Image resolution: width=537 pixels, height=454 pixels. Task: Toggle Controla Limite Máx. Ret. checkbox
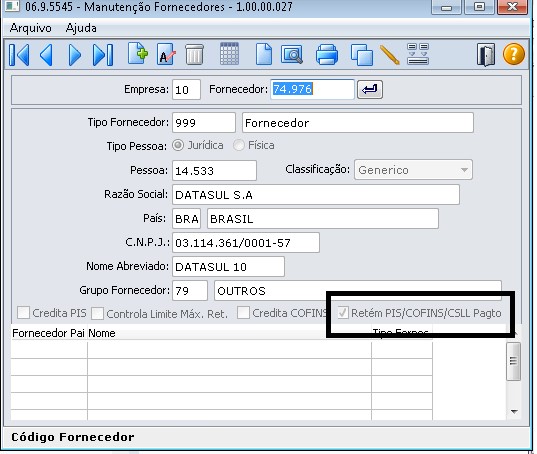[x=97, y=313]
